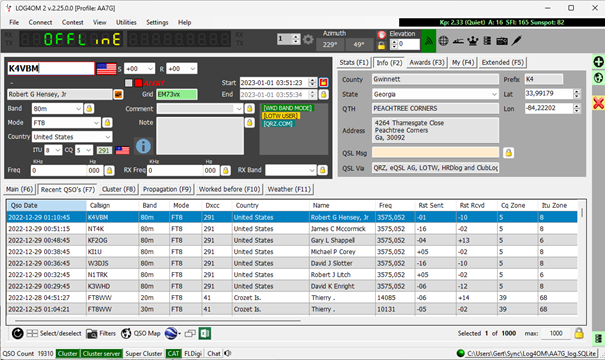Open the sent report S dropdown
The image size is (605, 360).
(x=139, y=69)
